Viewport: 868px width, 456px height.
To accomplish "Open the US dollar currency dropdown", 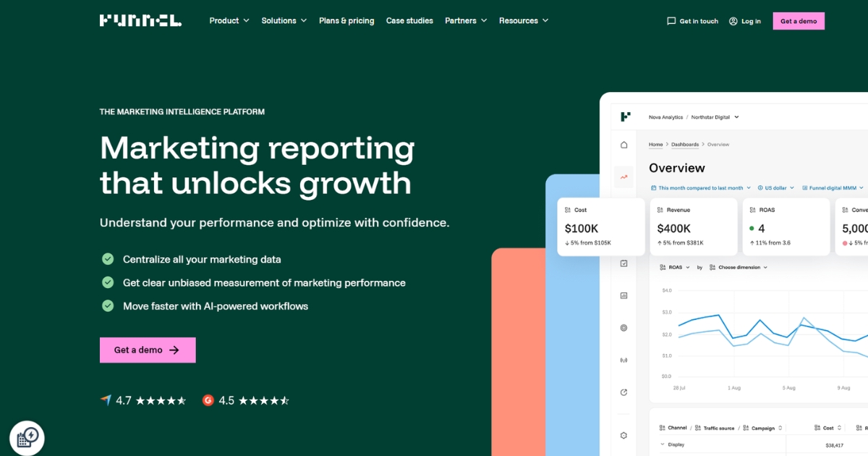I will point(777,187).
